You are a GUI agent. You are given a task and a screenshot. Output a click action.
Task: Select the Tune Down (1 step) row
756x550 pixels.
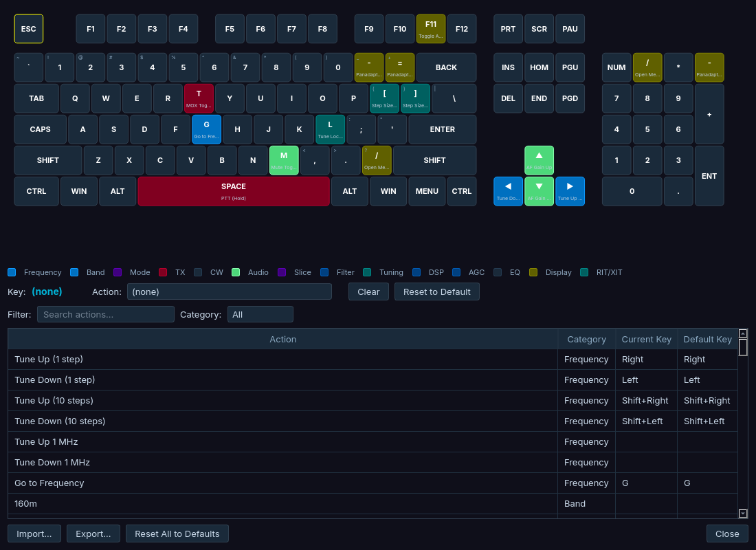[x=373, y=380]
